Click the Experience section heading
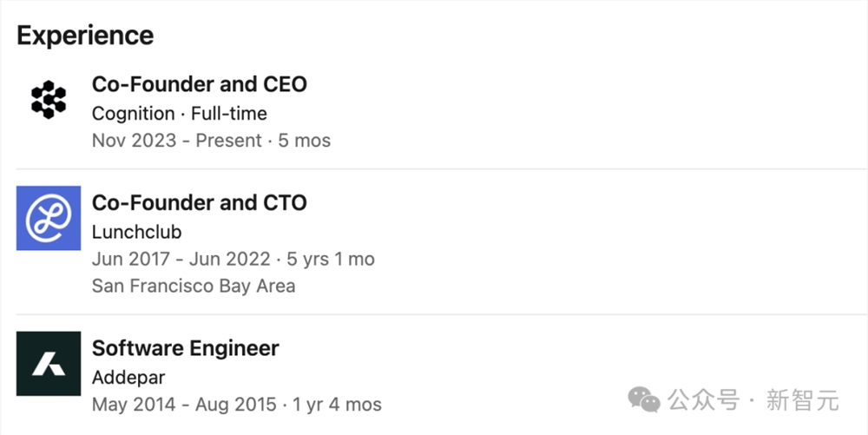The height and width of the screenshot is (435, 868). 85,36
